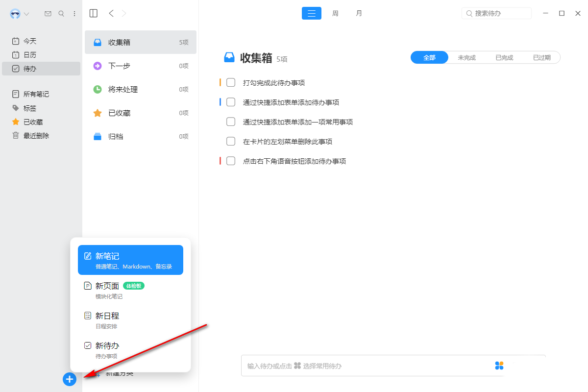Select the 下一步 category row
588x392 pixels.
[141, 66]
